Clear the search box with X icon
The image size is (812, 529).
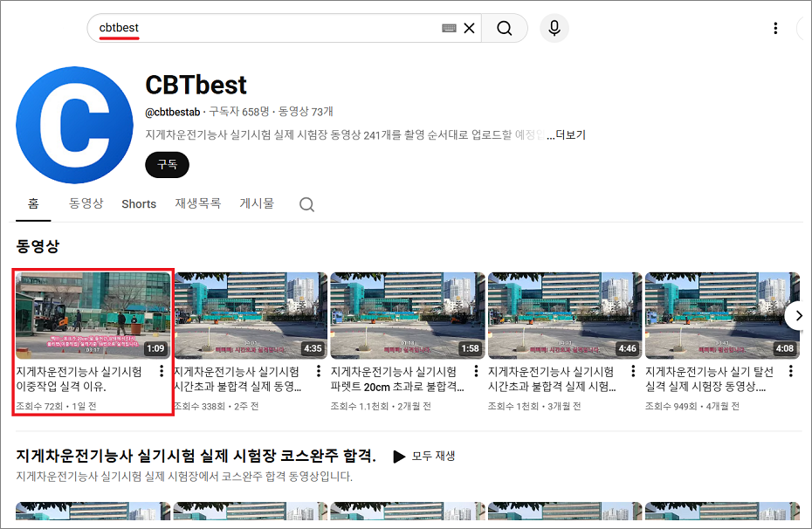[469, 28]
